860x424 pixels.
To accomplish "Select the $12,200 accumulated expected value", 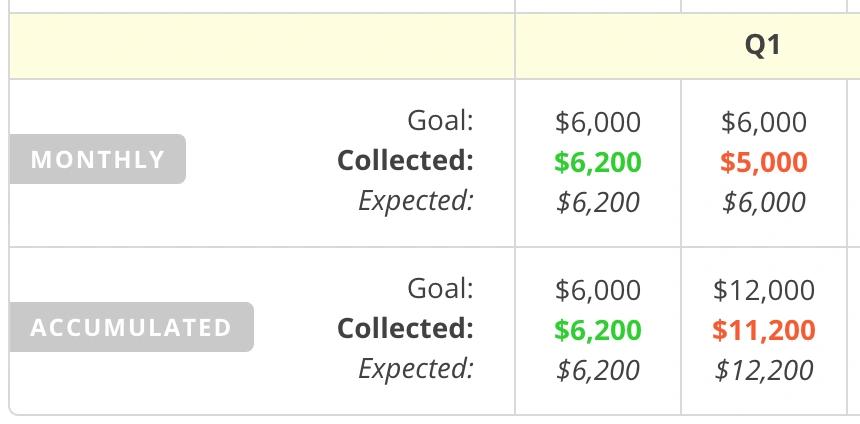I will (x=764, y=370).
